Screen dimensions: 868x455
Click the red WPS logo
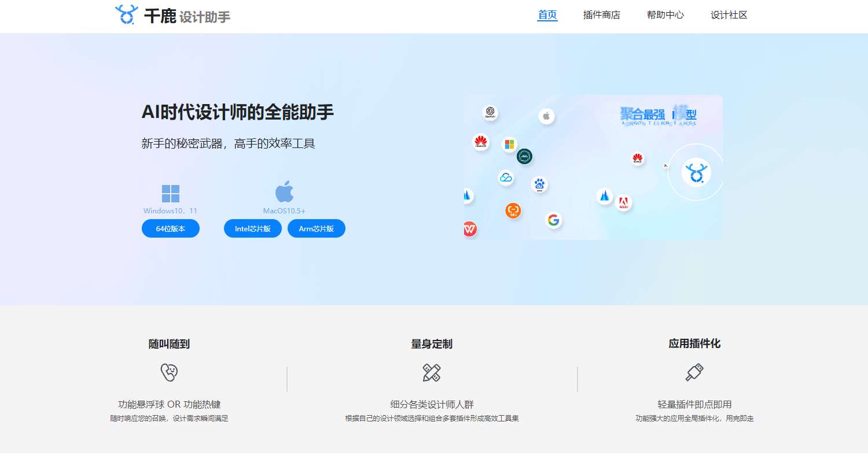[x=469, y=230]
